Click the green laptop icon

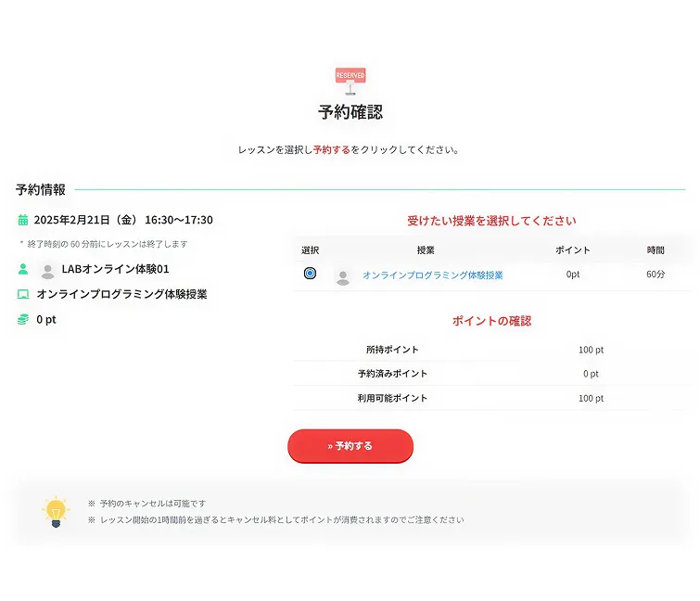pyautogui.click(x=23, y=294)
